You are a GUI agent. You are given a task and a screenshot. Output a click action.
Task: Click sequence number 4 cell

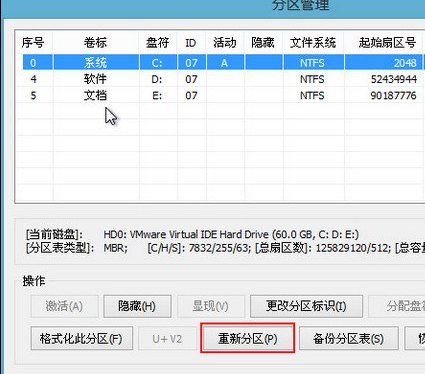(34, 79)
